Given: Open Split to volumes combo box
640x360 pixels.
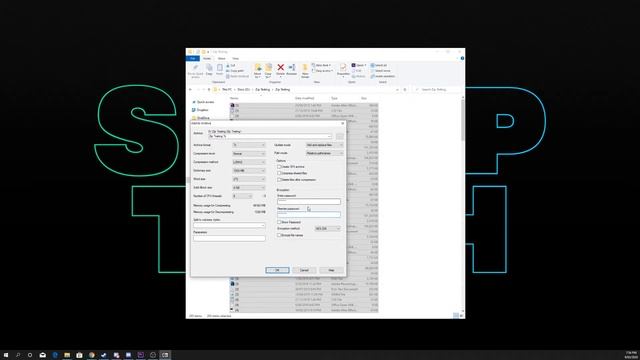Looking at the screenshot, I should coord(229,225).
